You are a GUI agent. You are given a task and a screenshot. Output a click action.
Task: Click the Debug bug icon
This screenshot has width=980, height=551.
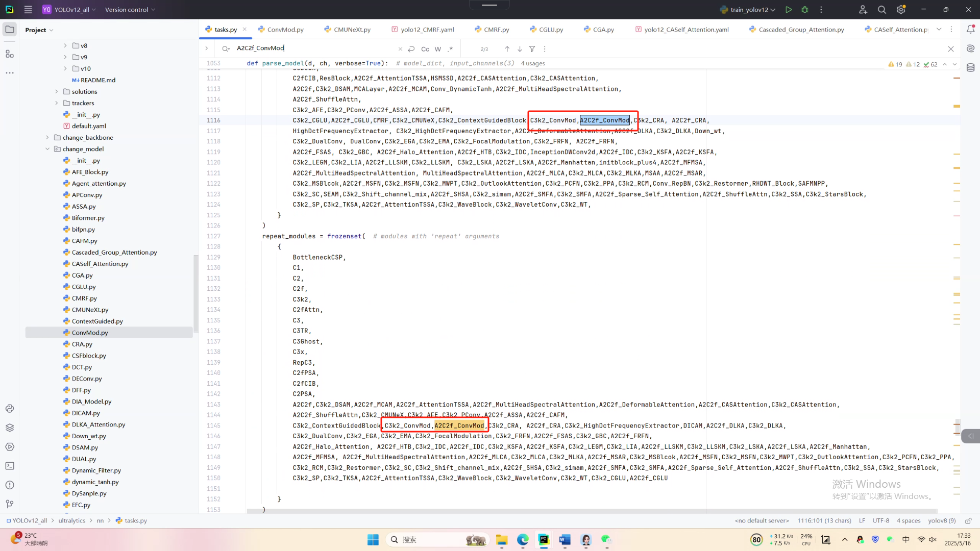click(x=805, y=10)
